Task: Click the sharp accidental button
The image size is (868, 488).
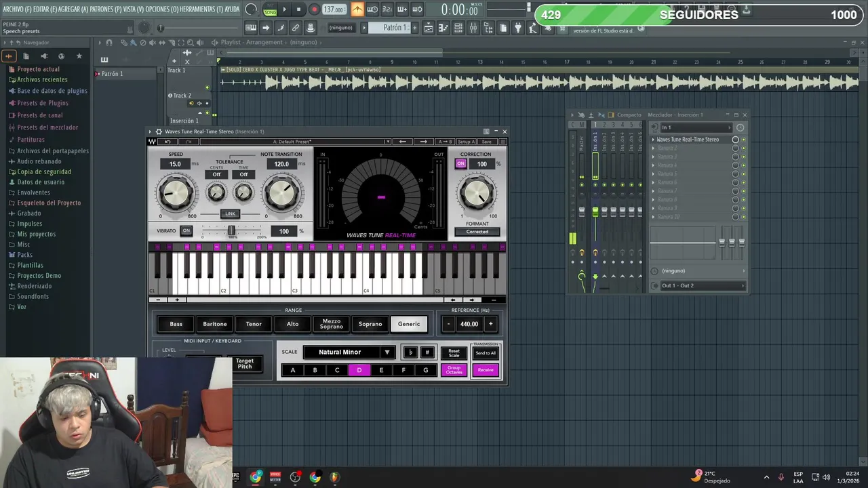Action: 427,352
